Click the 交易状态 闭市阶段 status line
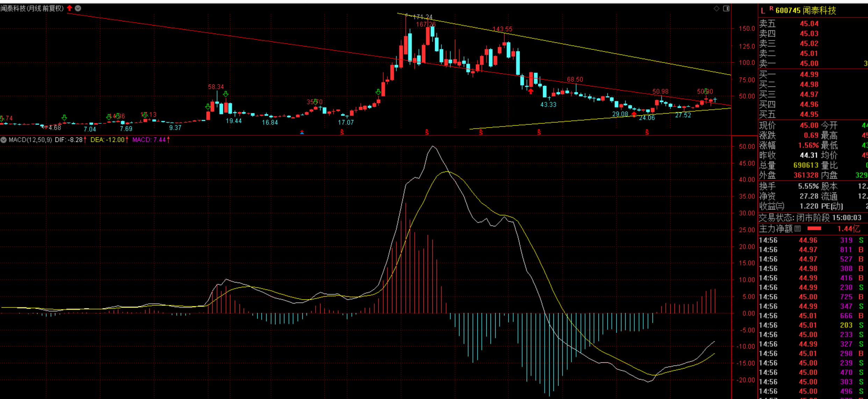 811,218
